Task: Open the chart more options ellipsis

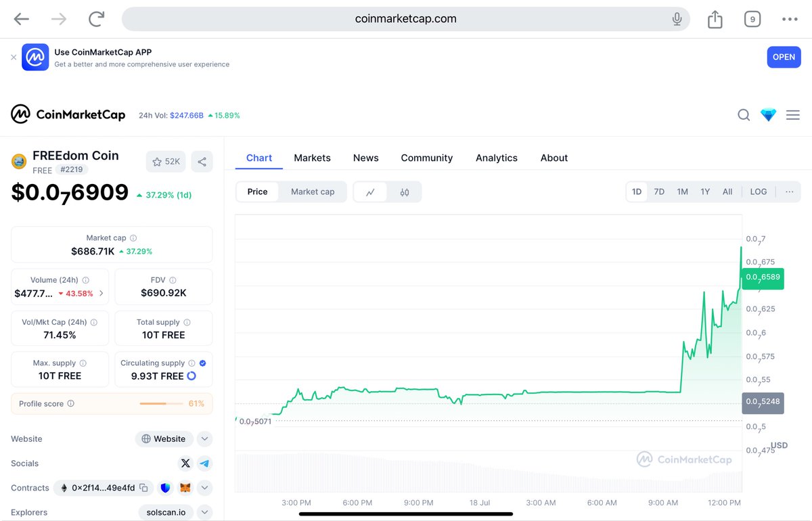Action: 789,191
